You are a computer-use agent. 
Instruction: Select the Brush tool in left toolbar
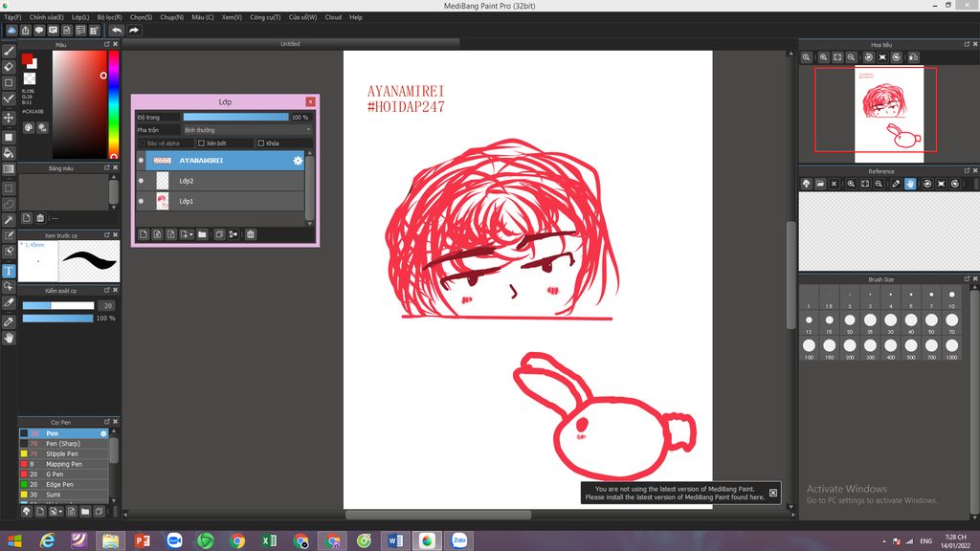pyautogui.click(x=9, y=51)
